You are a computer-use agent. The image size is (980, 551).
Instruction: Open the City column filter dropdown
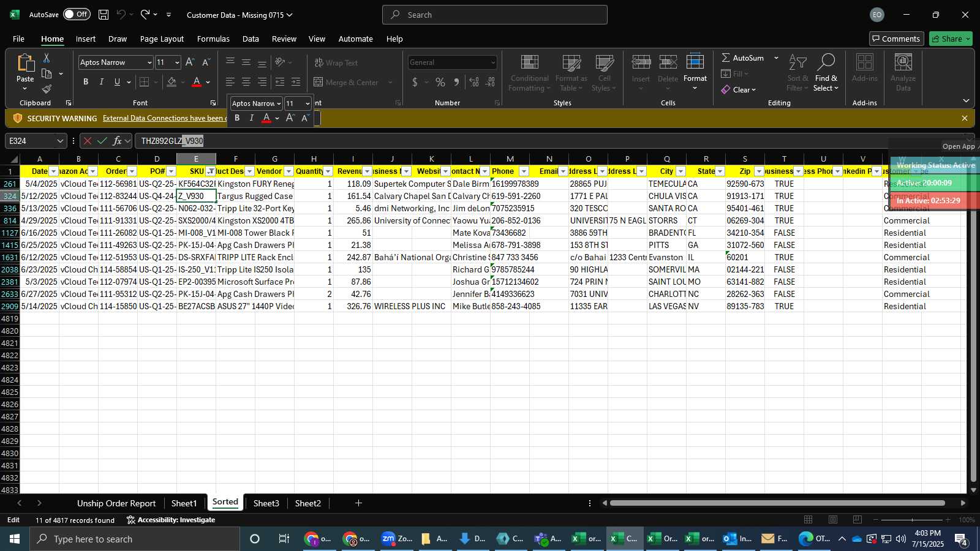[x=680, y=171]
